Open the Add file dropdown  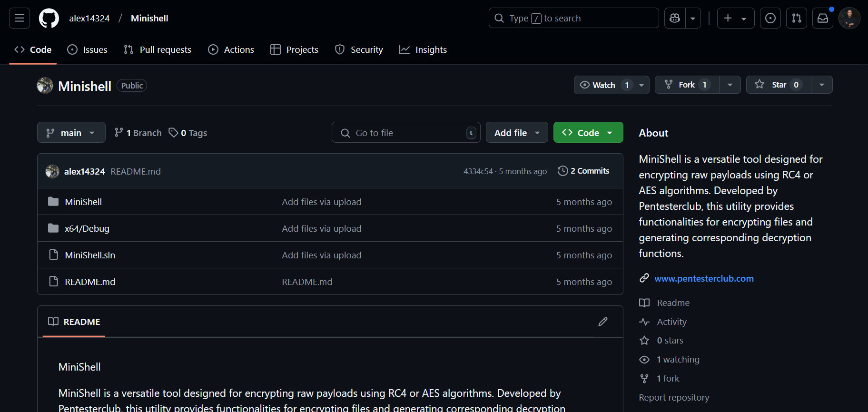(517, 133)
